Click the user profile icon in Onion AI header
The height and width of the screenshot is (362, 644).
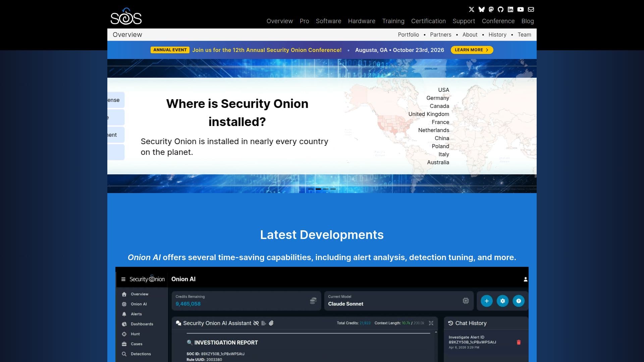[x=525, y=279]
